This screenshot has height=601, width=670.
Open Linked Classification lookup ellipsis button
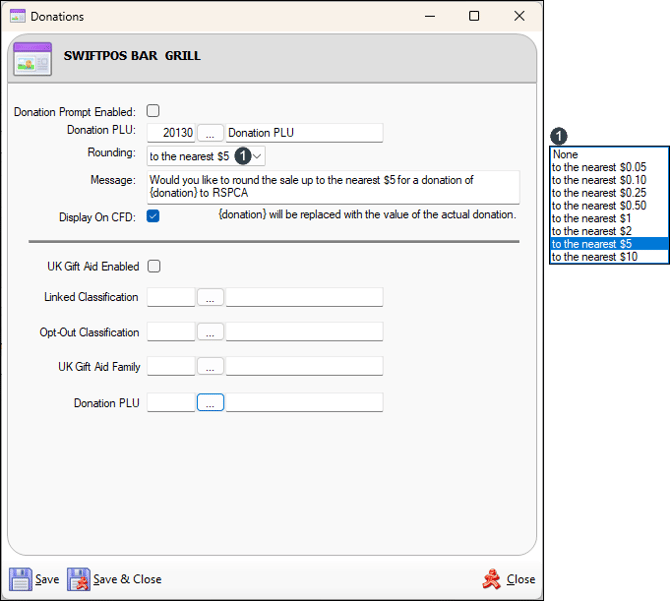(x=210, y=297)
